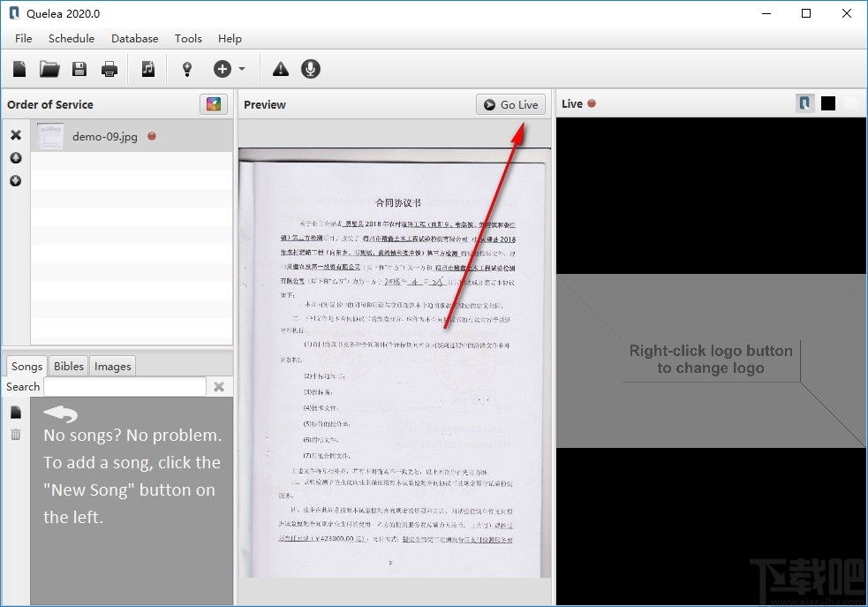Toggle the live state indicator next to demo-09.jpg
Screen dimensions: 868x607
[150, 137]
